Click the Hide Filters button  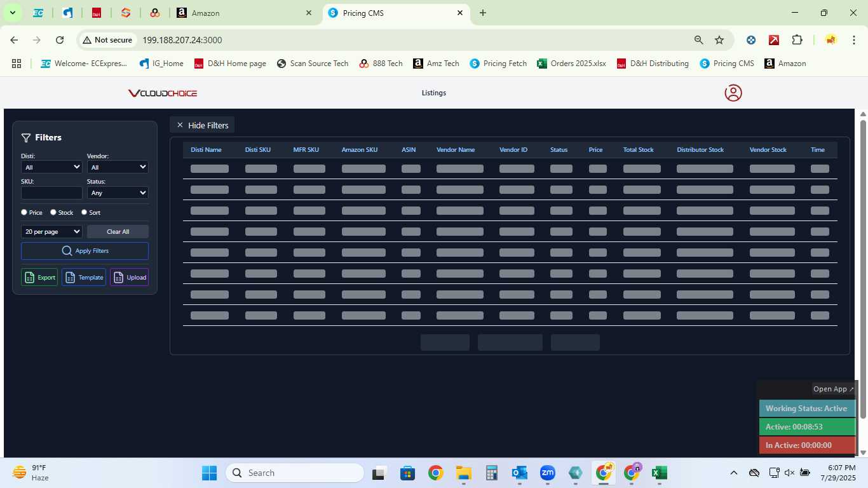[x=202, y=125]
